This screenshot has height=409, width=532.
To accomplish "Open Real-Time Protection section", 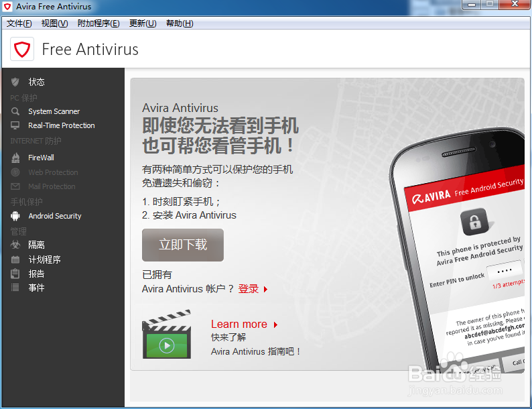I will click(62, 125).
